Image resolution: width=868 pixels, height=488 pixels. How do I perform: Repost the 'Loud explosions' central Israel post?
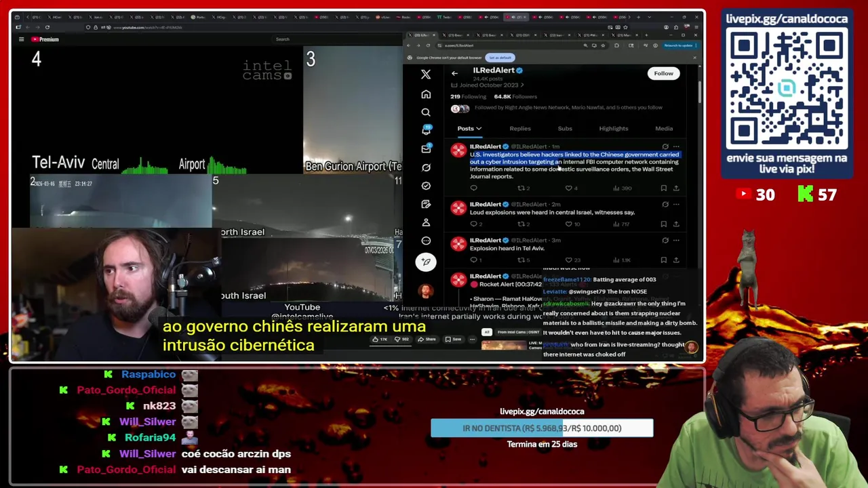click(521, 224)
